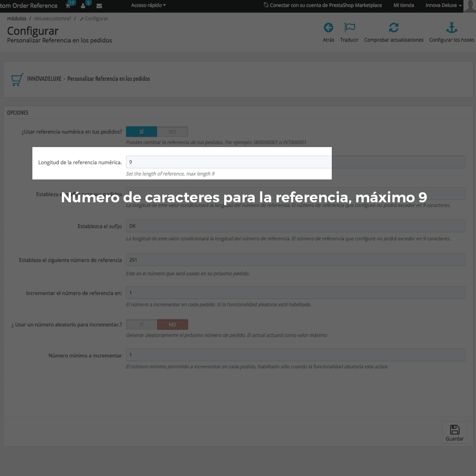Focus the Longitud de la referencia numérica field
Image resolution: width=476 pixels, height=476 pixels.
tap(296, 162)
